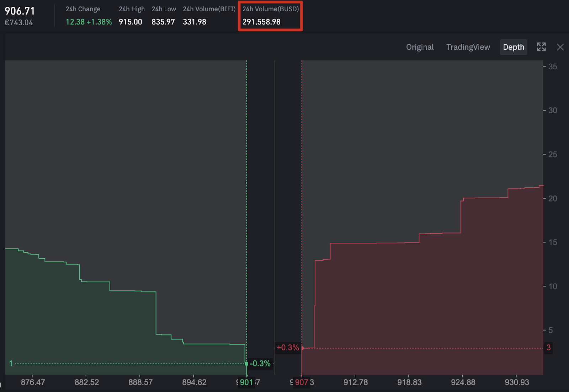Select the +0.3% ask depth marker
Viewport: 569px width, 392px height.
pos(288,348)
